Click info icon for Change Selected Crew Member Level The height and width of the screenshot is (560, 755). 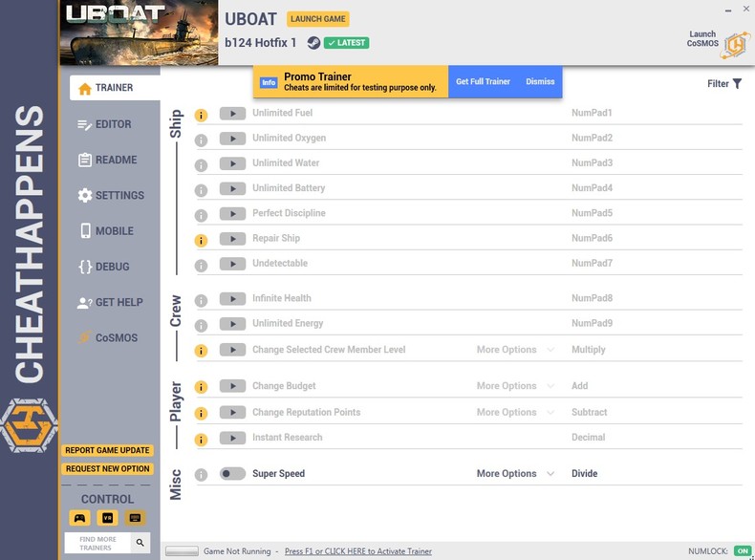(201, 351)
